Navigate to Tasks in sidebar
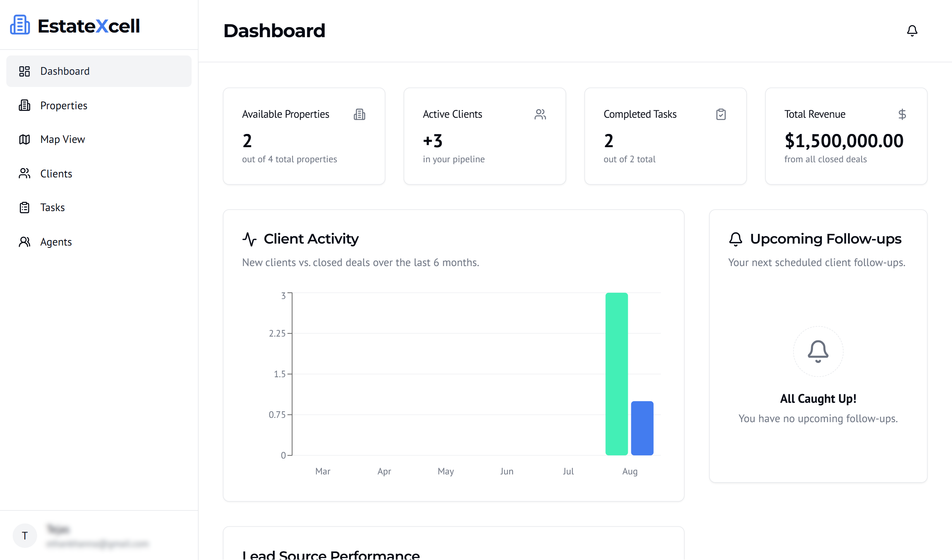Viewport: 952px width, 560px height. pyautogui.click(x=52, y=208)
